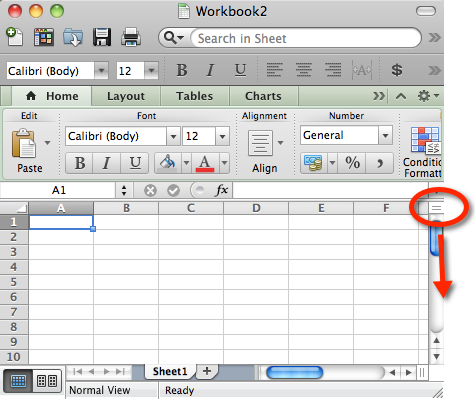
Task: Cancel entry with formula bar X icon
Action: point(150,191)
